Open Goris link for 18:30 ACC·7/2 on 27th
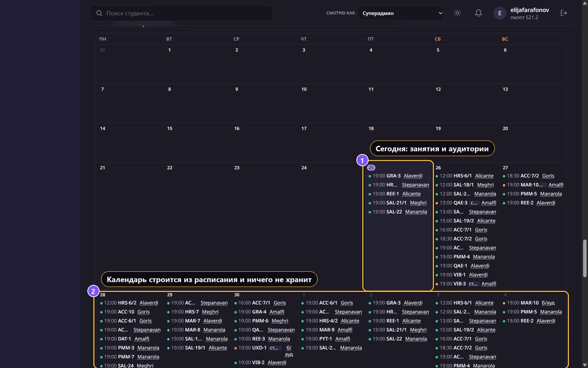The width and height of the screenshot is (588, 368). (x=548, y=176)
